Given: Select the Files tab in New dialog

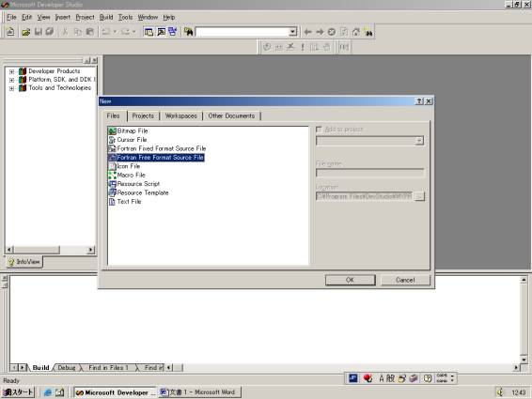Looking at the screenshot, I should coord(113,115).
